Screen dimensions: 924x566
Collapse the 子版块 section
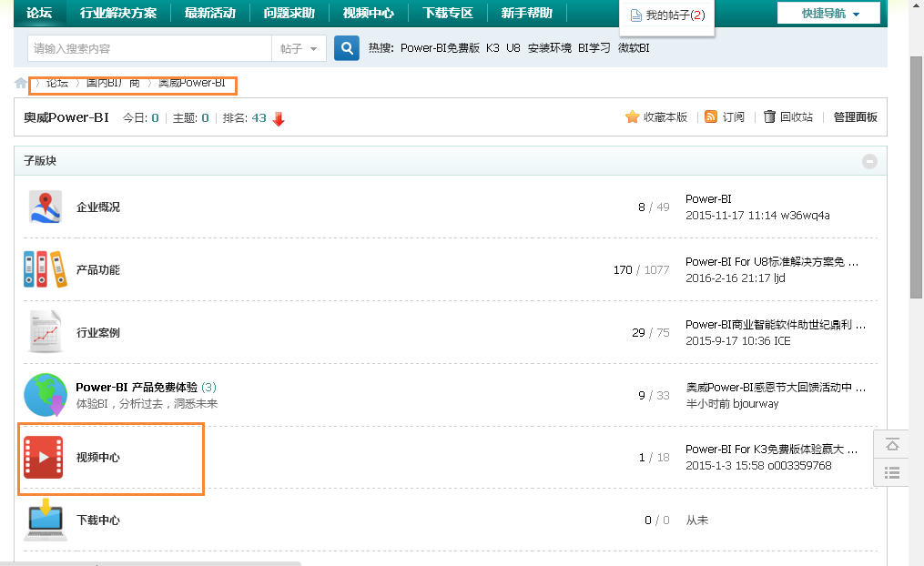(869, 161)
